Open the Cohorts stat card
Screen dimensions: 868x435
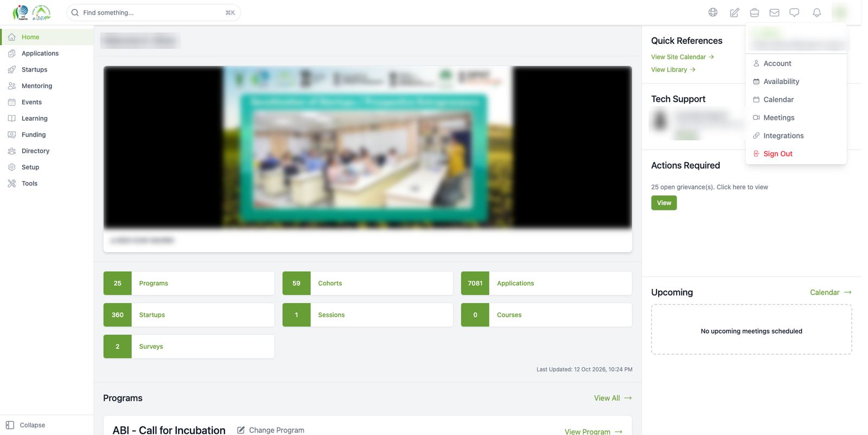coord(368,283)
